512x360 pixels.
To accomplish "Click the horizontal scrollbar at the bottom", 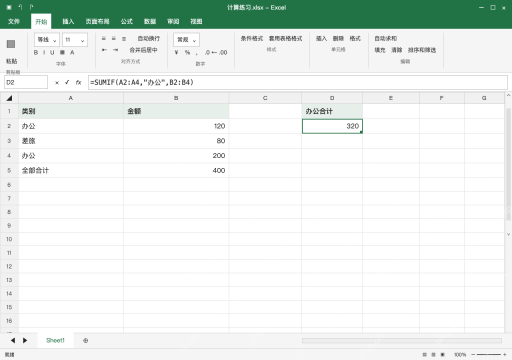I will point(402,340).
